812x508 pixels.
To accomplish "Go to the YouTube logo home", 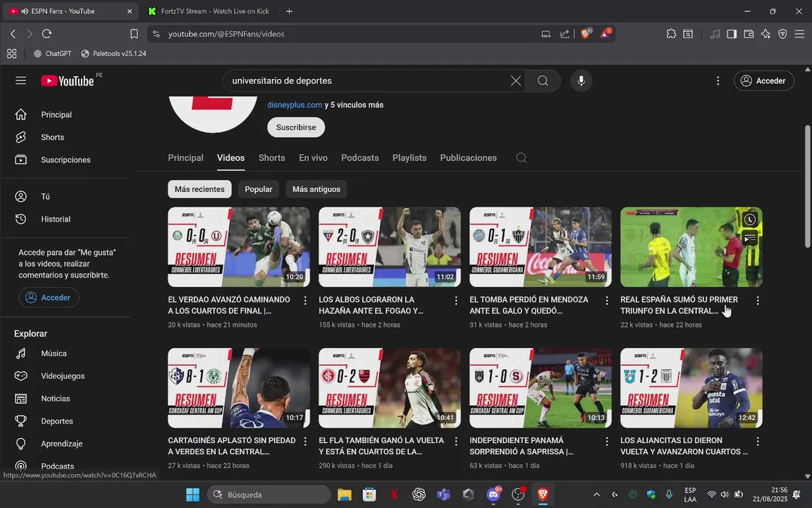I will point(68,80).
